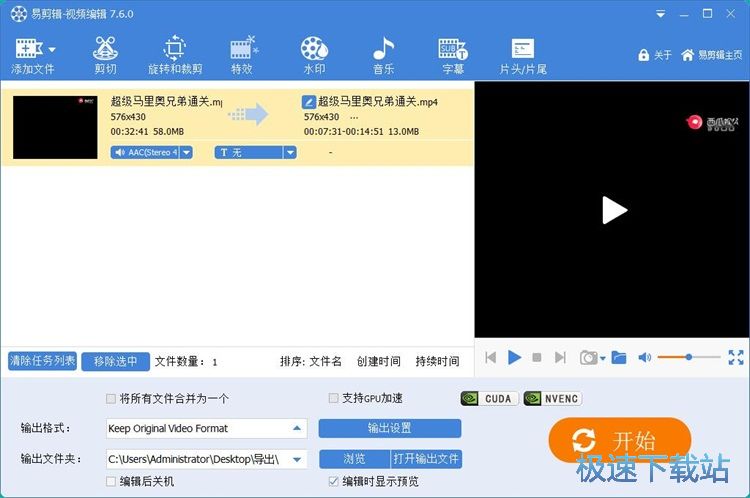Click the ellipsis next to output 576x430

tap(354, 117)
